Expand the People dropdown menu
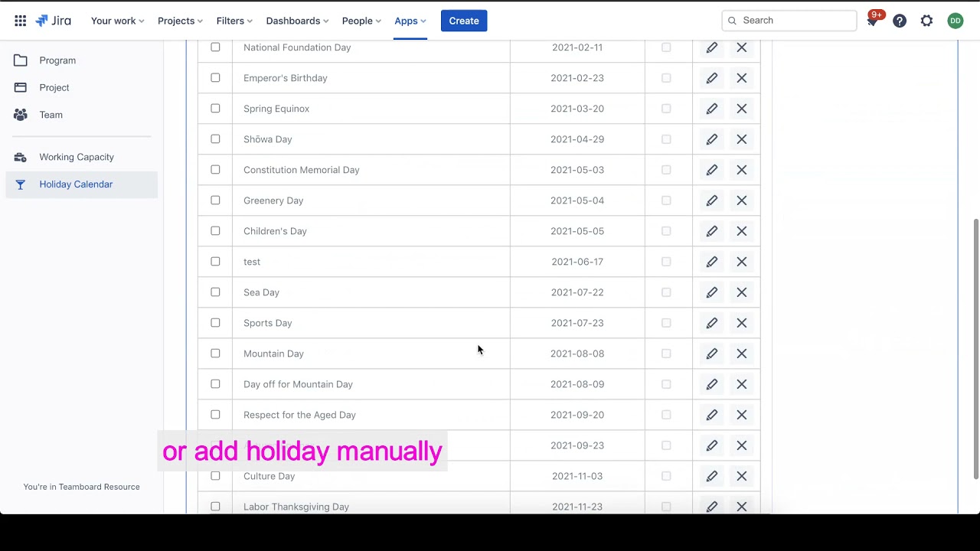Viewport: 980px width, 551px height. click(361, 21)
